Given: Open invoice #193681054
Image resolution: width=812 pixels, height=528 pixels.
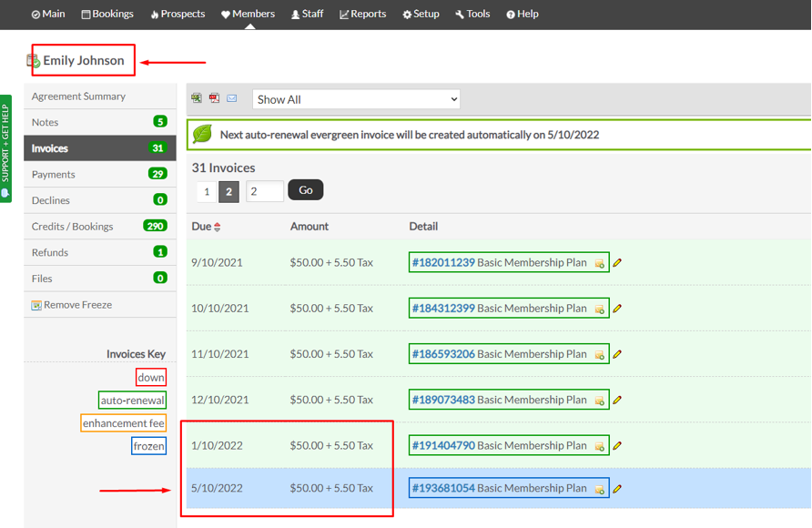Looking at the screenshot, I should click(x=443, y=488).
